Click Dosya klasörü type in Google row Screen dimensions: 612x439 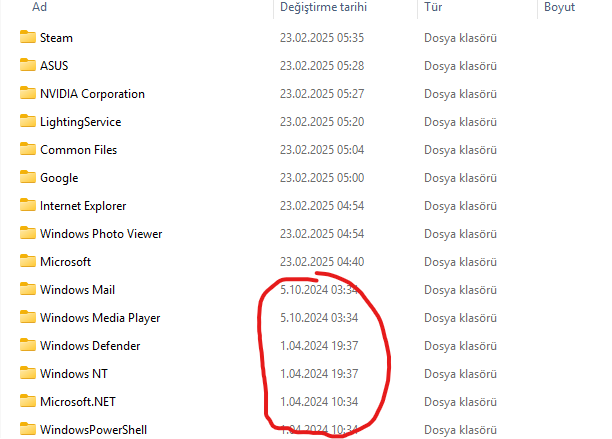pyautogui.click(x=461, y=178)
